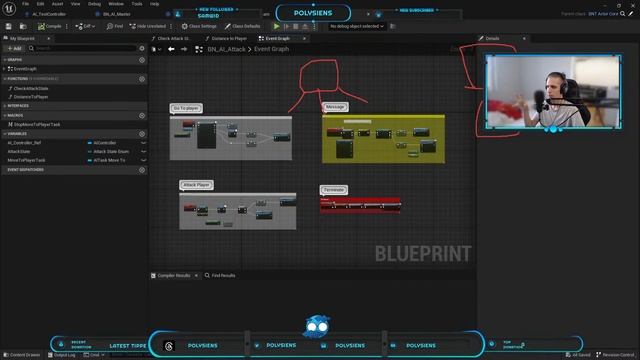Open the play options three-dot menu
Screen dimensions: 640x360
click(x=314, y=26)
